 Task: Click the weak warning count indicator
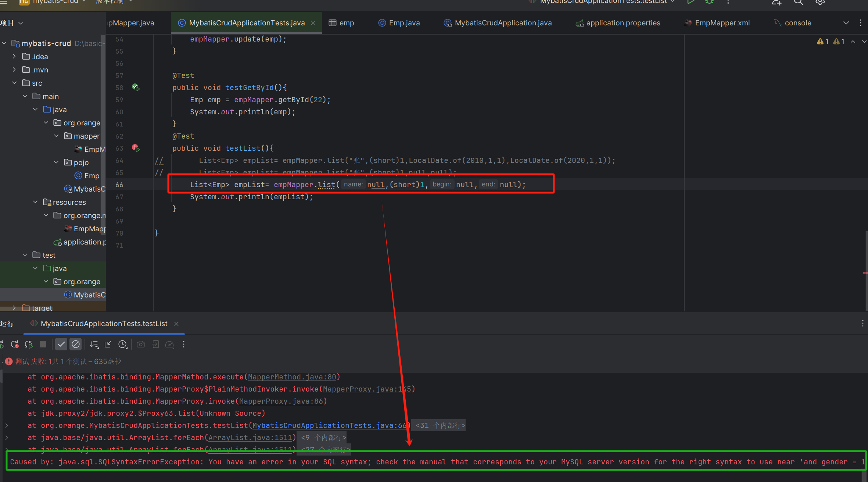tap(839, 42)
